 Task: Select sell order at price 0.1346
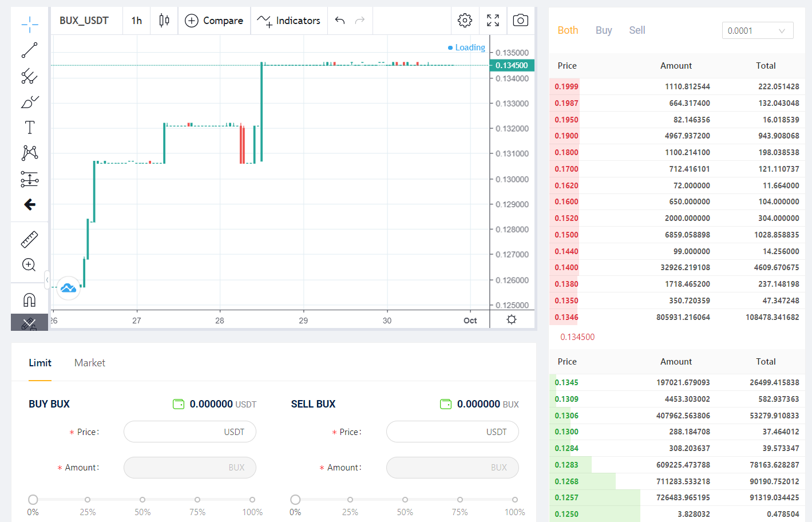click(x=677, y=317)
